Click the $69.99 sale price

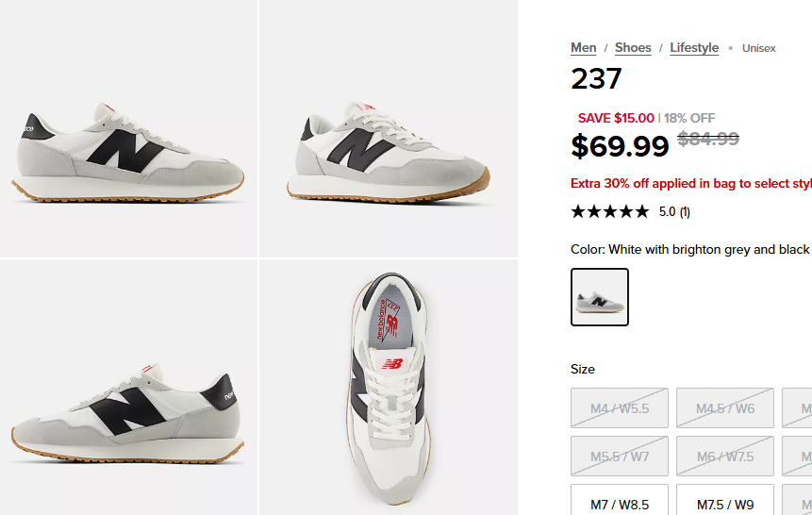point(620,146)
